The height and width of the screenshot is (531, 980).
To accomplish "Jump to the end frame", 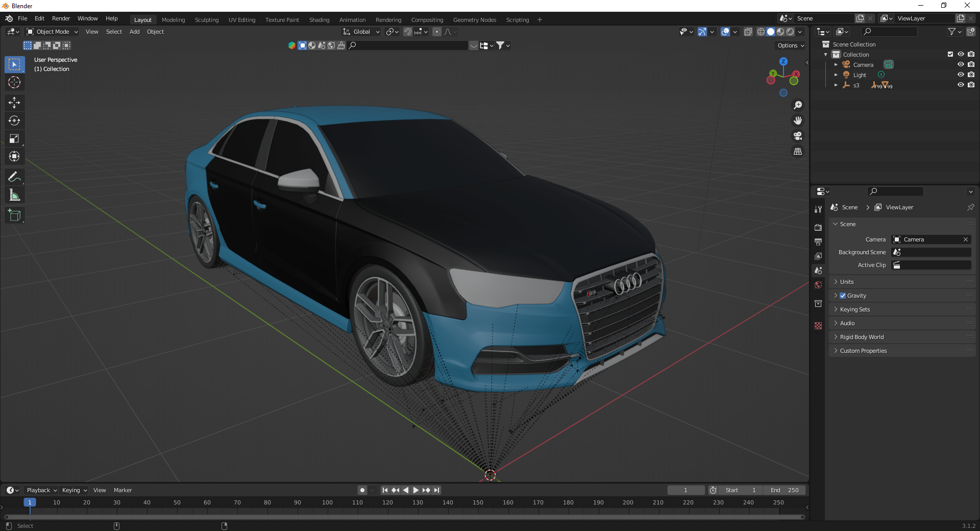I will [x=436, y=490].
